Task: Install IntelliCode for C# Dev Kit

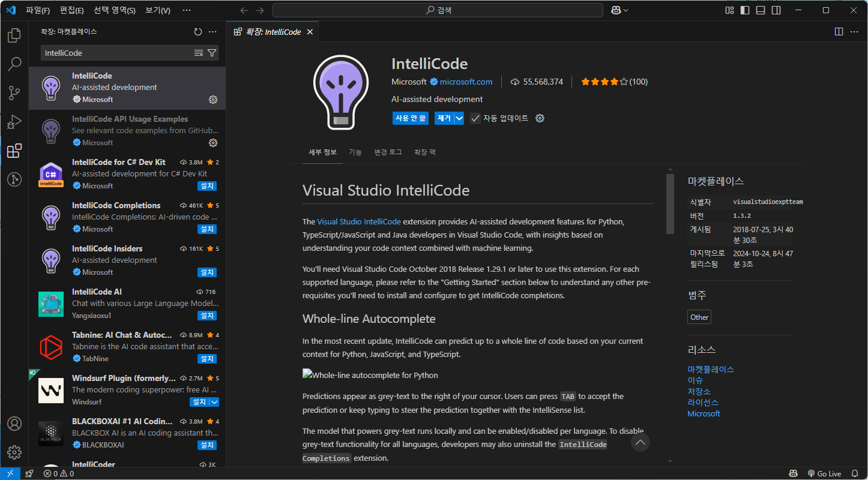Action: [x=207, y=186]
